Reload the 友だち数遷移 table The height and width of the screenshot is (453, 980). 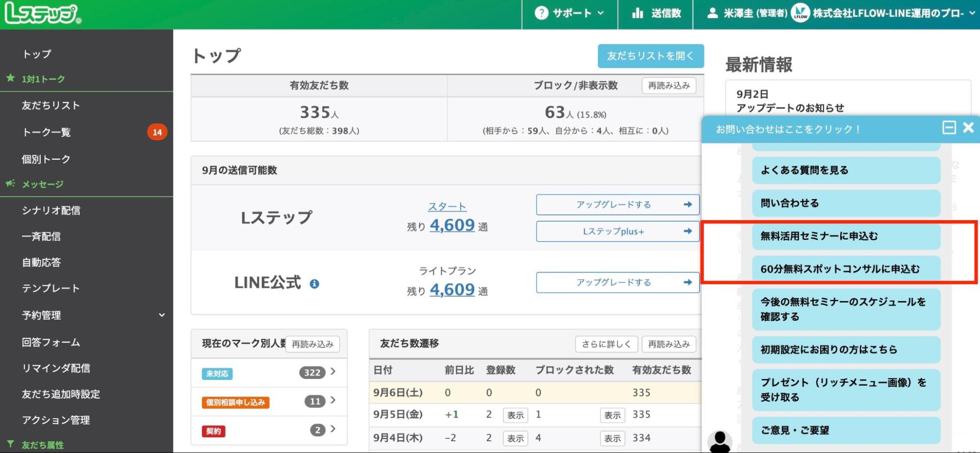tap(668, 344)
